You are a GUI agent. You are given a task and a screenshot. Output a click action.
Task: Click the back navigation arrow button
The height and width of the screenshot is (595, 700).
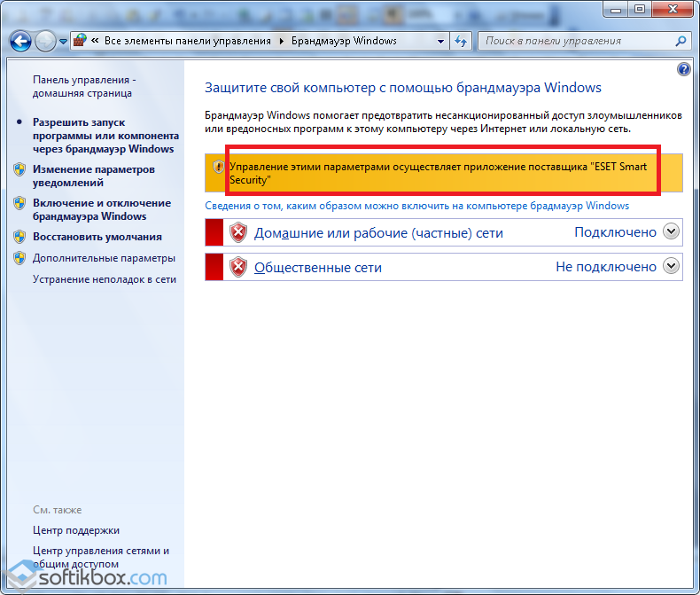click(21, 41)
